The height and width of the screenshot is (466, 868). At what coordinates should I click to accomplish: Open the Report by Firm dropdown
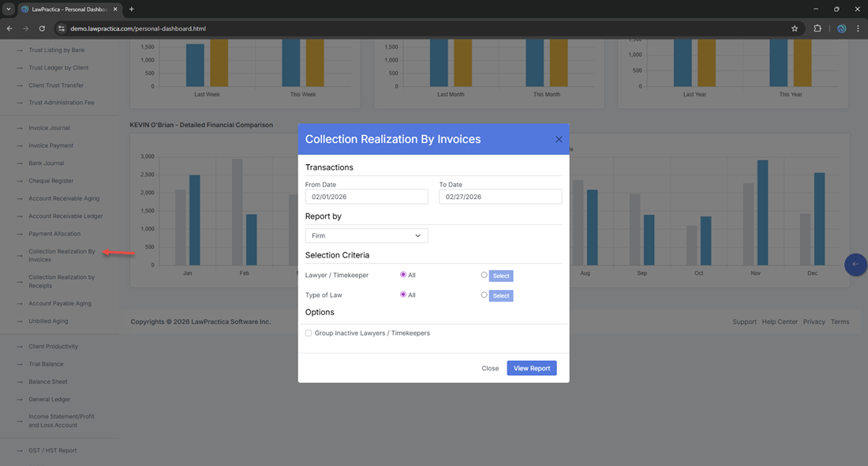[366, 235]
